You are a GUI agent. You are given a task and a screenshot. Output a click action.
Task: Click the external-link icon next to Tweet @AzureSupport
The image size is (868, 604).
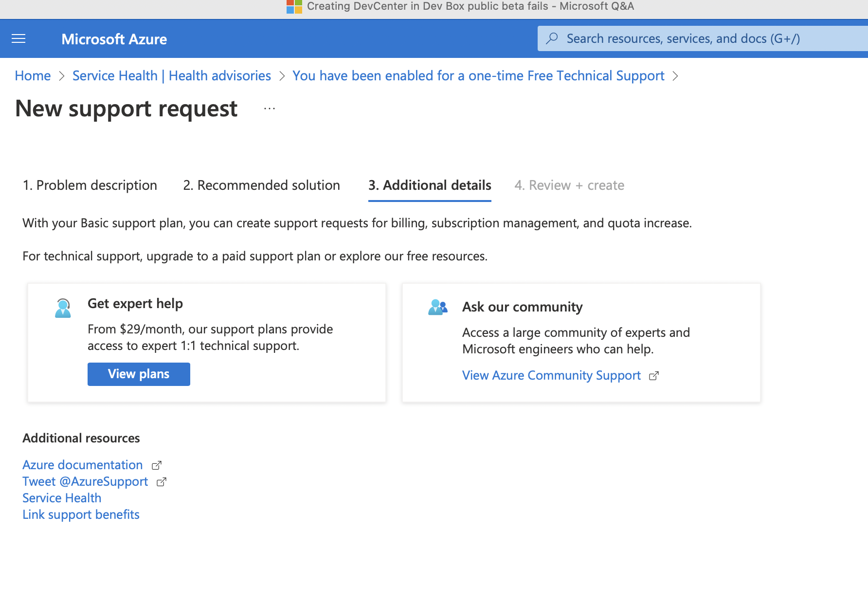coord(161,481)
